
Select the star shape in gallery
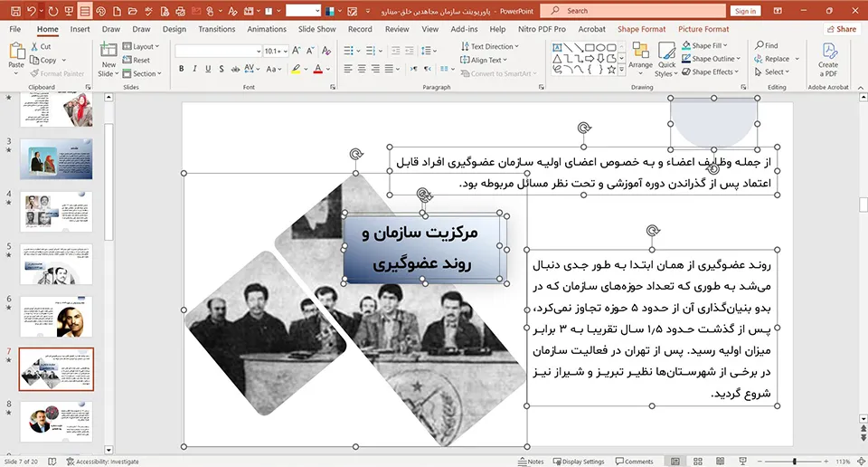point(611,70)
